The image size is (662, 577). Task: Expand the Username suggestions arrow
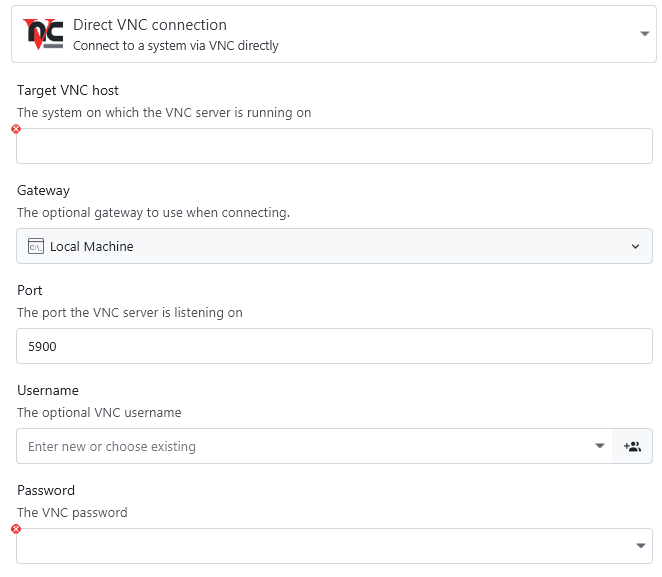[x=600, y=446]
